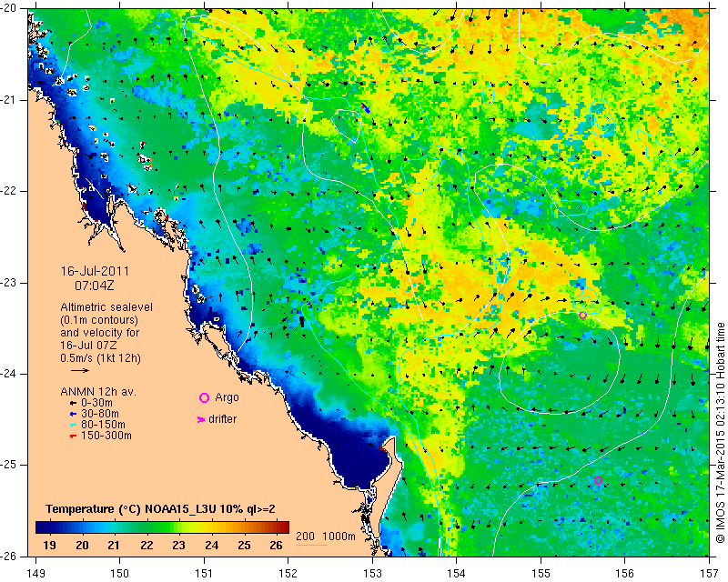This screenshot has height=582, width=728.
Task: Click the red 150-300m legend arrow
Action: click(x=73, y=436)
